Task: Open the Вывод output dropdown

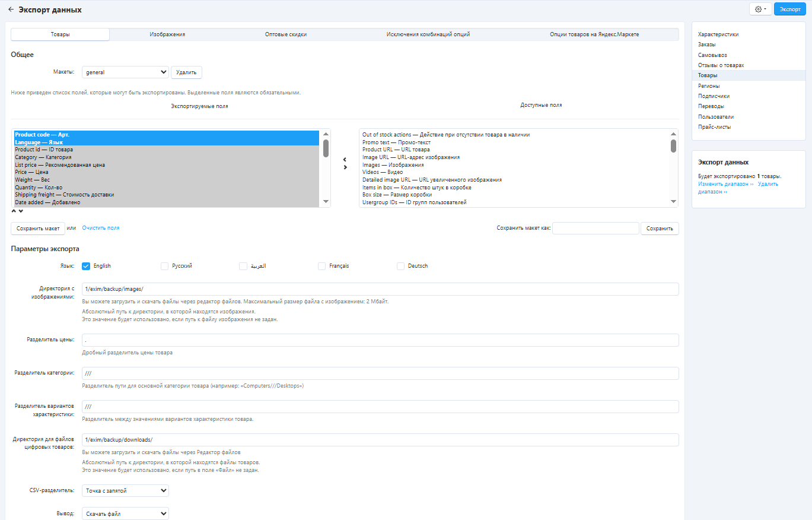Action: (125, 513)
